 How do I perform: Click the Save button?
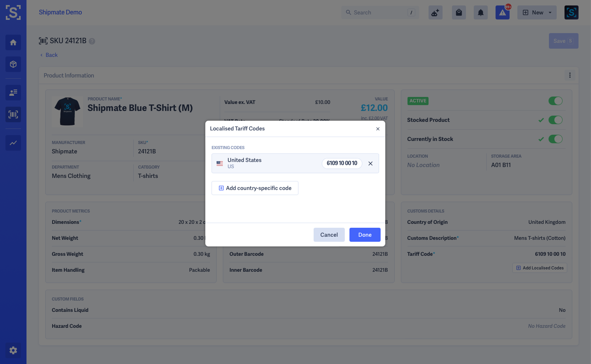[x=564, y=41]
